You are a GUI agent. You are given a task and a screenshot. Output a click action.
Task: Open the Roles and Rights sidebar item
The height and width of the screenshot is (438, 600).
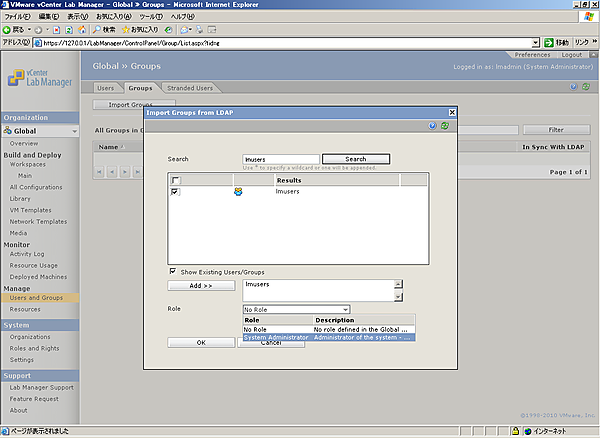click(35, 348)
